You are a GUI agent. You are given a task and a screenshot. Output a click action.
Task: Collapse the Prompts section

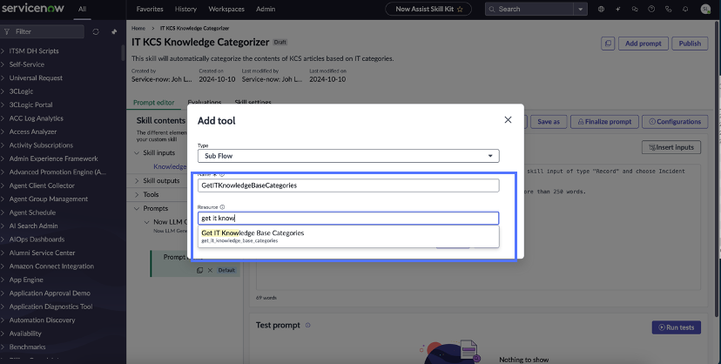coord(137,208)
